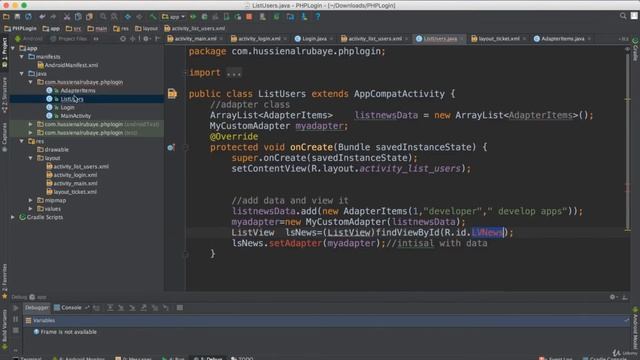
Task: Click the Open folder toolbar icon
Action: tap(6, 17)
